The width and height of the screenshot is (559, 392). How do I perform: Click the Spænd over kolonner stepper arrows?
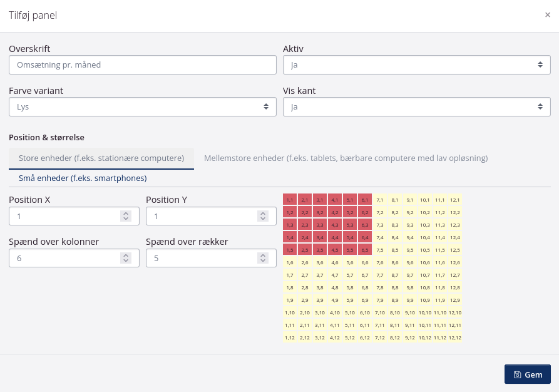tap(126, 258)
